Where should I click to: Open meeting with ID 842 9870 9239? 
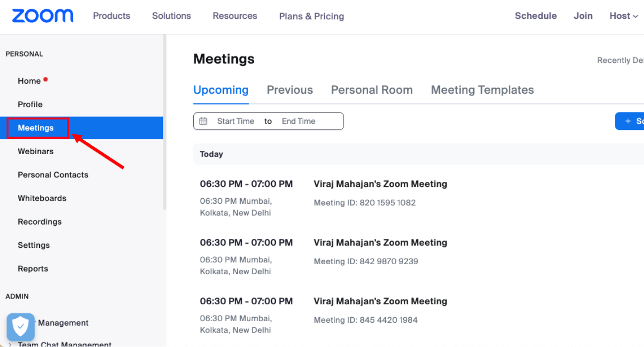pyautogui.click(x=380, y=242)
